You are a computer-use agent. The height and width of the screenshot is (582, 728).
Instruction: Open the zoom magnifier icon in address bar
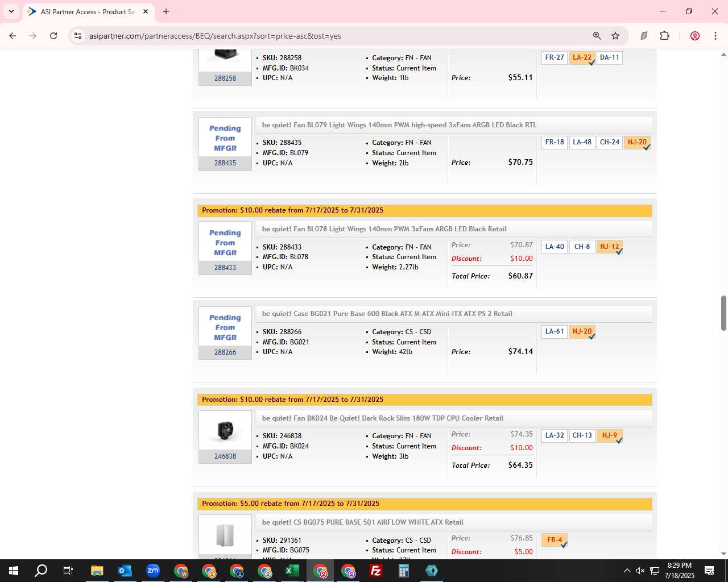point(597,36)
